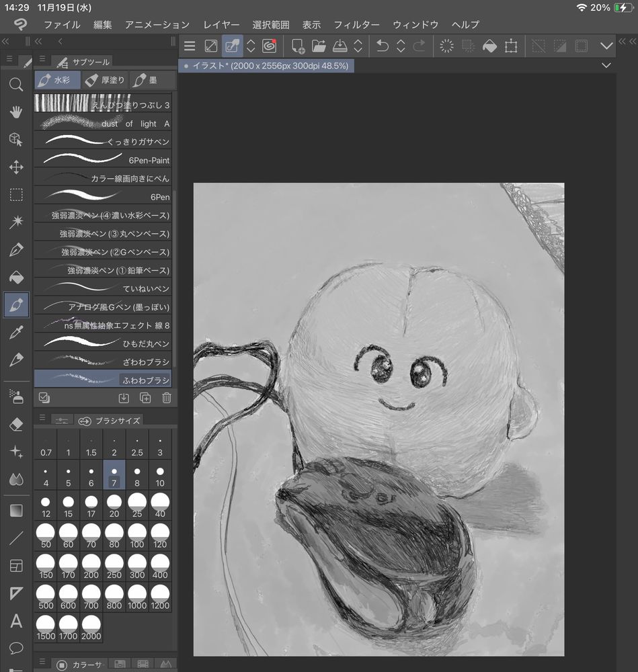Select the Blend tool
The height and width of the screenshot is (672, 638).
(16, 480)
